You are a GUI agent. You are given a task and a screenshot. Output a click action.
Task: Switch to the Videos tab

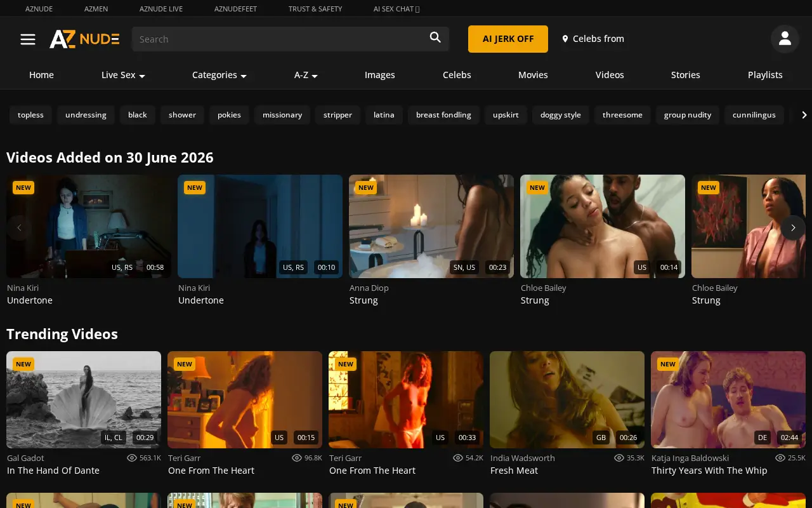[x=610, y=75]
